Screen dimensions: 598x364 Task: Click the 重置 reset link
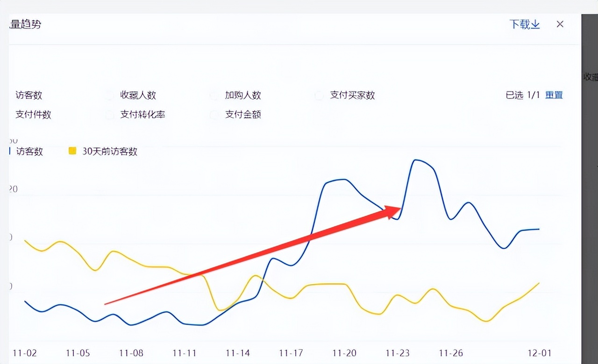click(x=554, y=95)
